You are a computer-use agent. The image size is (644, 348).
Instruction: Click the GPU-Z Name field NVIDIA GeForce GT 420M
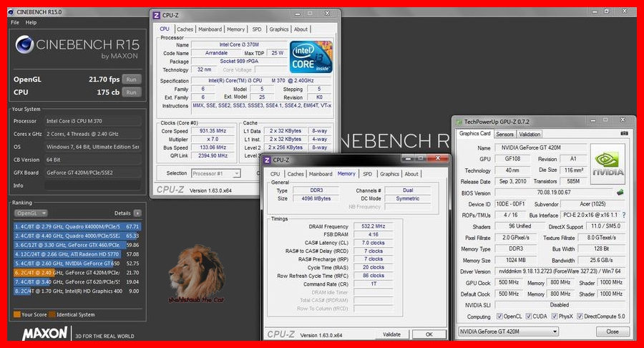pos(540,148)
